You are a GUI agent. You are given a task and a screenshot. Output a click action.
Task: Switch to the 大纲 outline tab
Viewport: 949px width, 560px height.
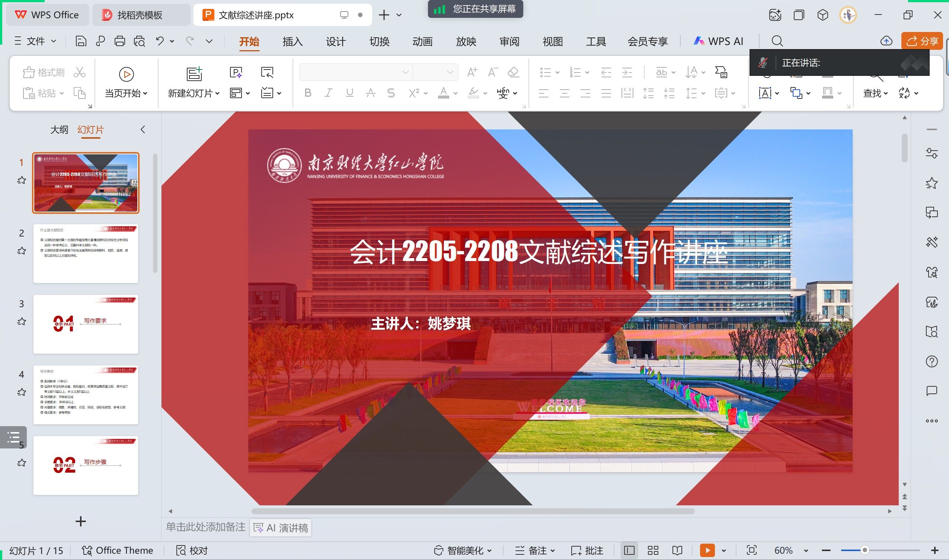[x=59, y=130]
